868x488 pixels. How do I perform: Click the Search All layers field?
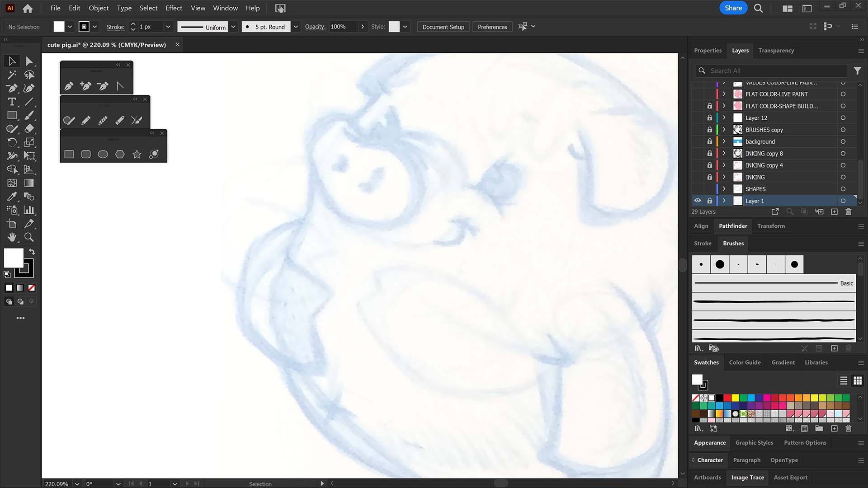tap(771, 71)
